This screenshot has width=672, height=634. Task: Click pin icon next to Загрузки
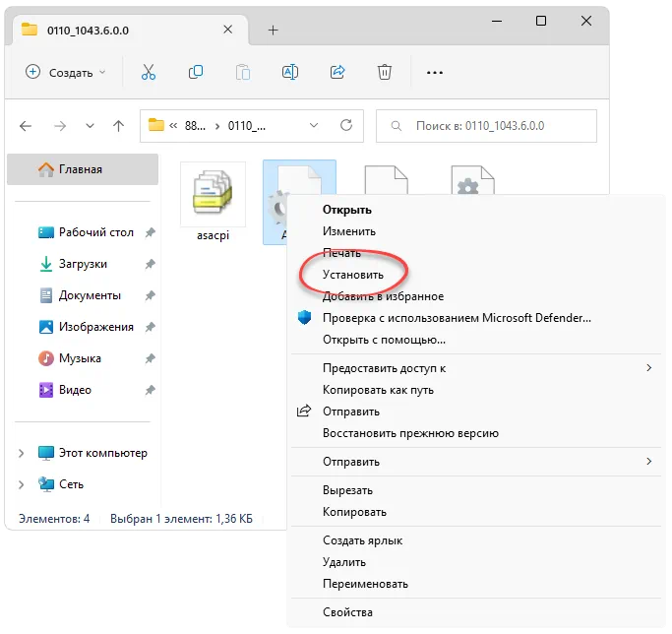coord(150,264)
